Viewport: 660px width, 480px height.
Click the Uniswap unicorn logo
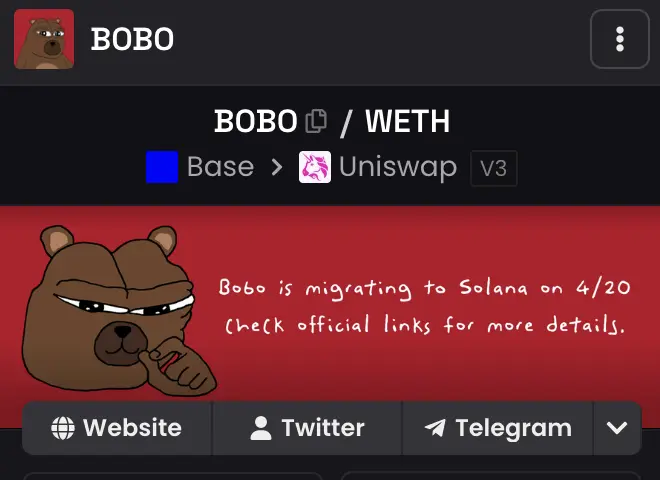coord(315,167)
